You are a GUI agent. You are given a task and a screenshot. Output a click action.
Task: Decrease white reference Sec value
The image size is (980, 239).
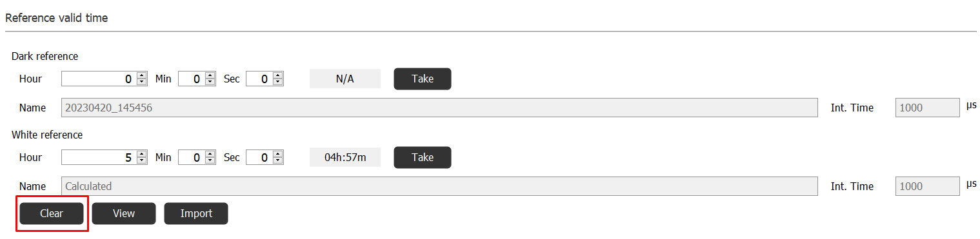tap(278, 161)
